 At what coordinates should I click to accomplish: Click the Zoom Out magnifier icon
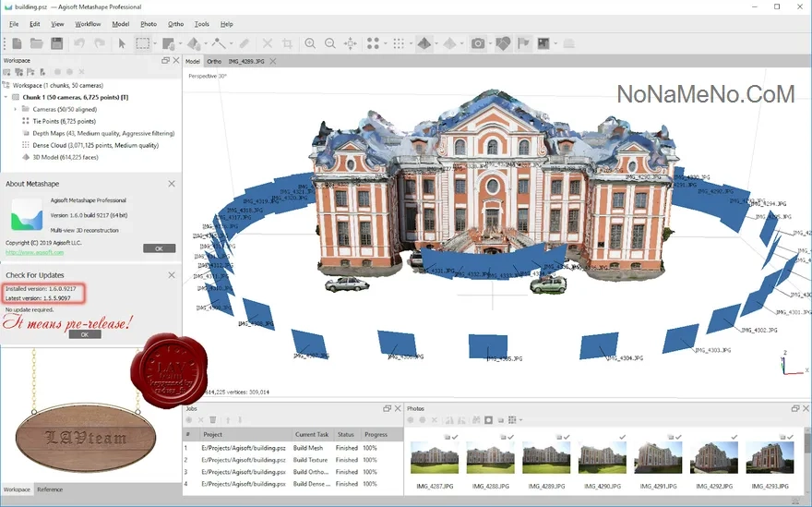point(329,43)
